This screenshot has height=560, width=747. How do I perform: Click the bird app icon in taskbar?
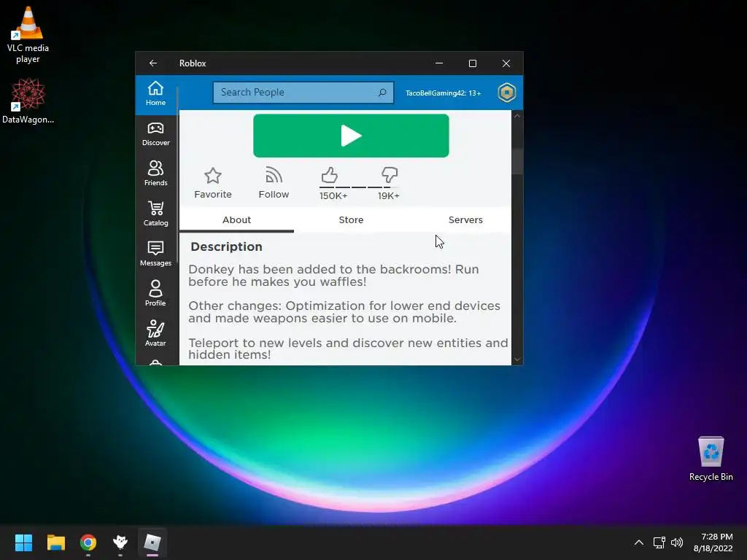click(x=120, y=542)
